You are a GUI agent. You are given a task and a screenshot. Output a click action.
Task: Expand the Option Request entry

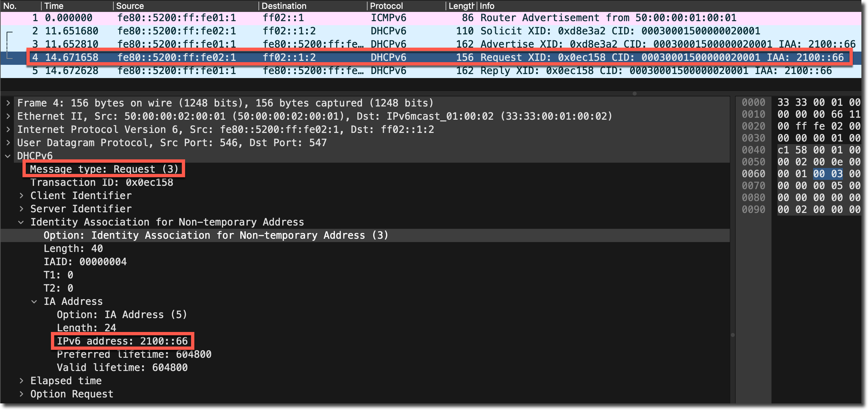(21, 394)
